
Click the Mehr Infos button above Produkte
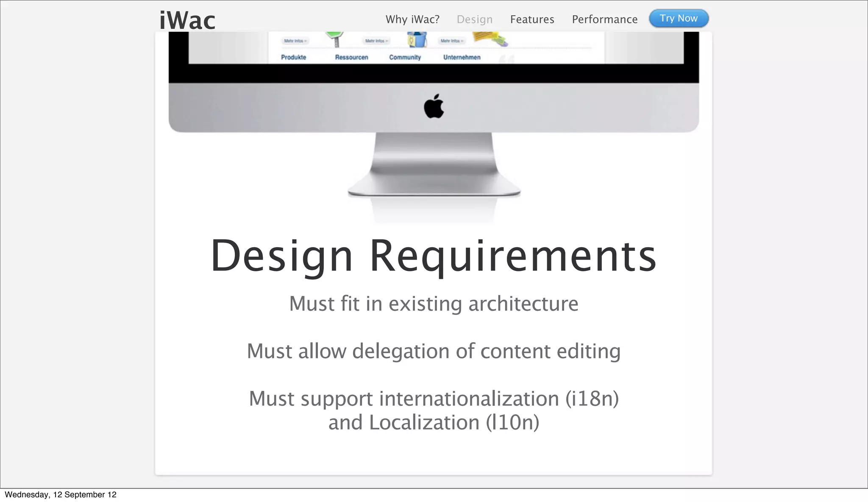coord(295,41)
